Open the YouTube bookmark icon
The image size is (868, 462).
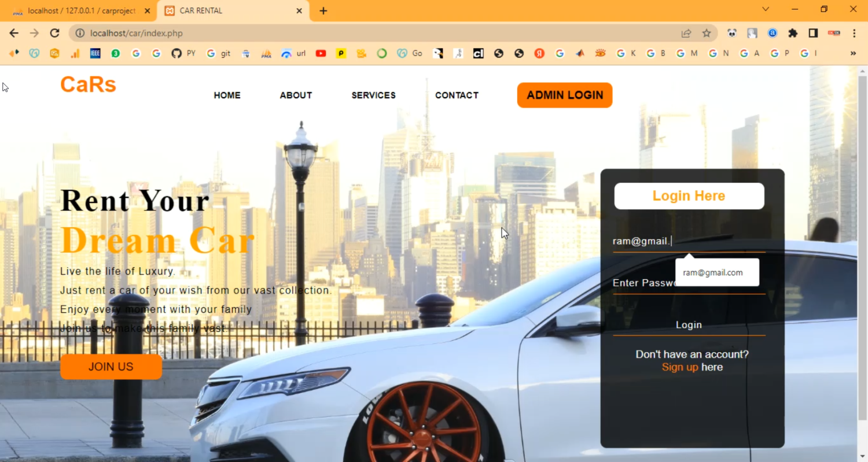pyautogui.click(x=321, y=53)
